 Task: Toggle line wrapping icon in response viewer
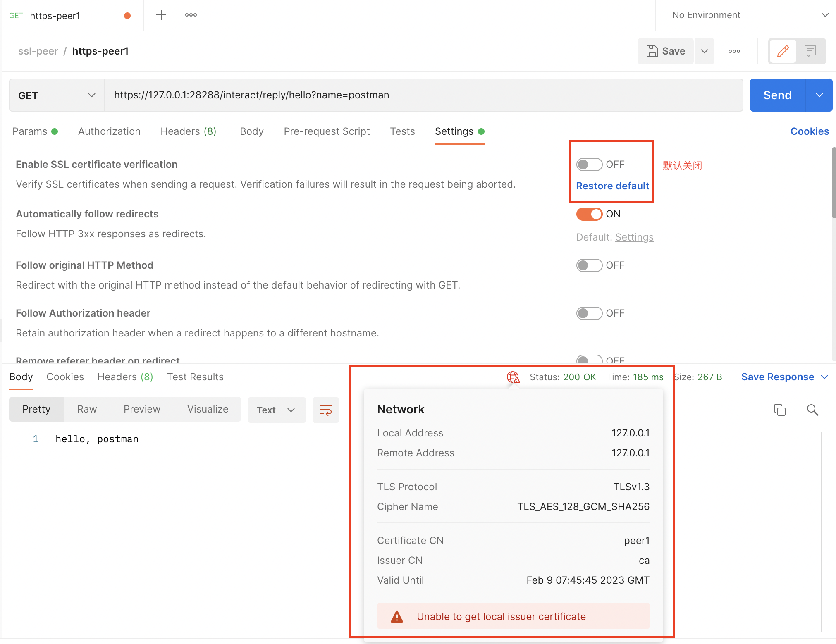325,410
